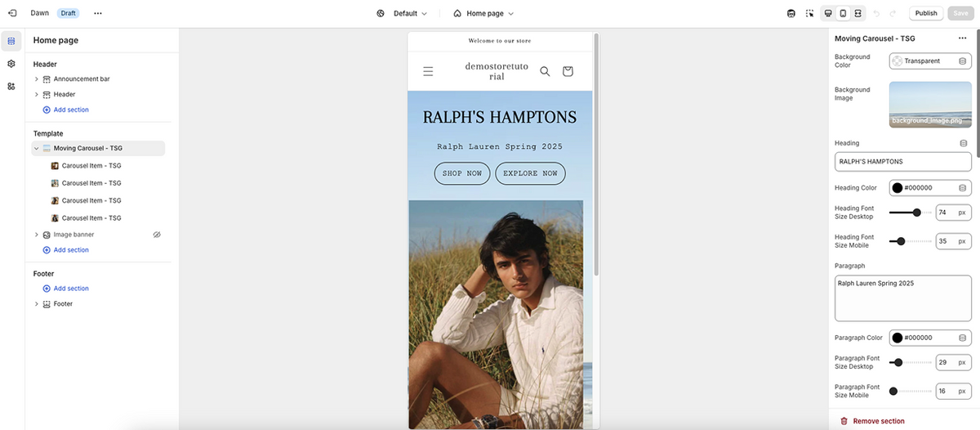Collapse the Moving Carousel - TSG section

click(x=37, y=149)
